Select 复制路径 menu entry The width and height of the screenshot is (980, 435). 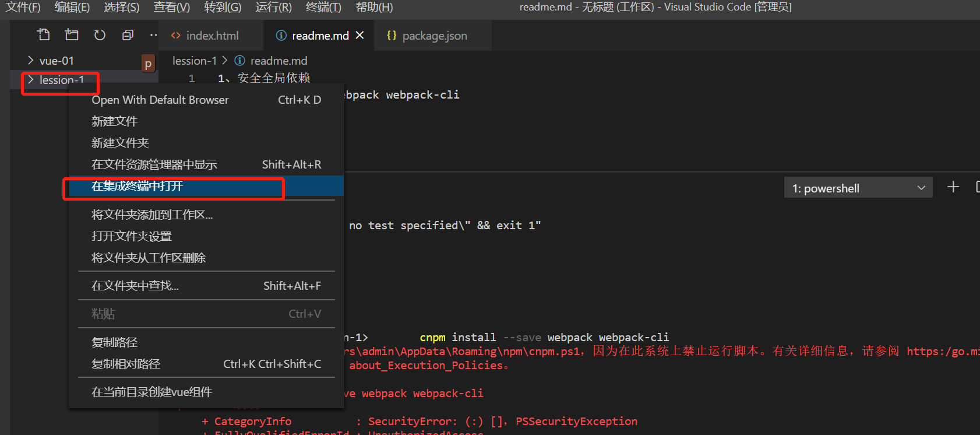(206, 342)
